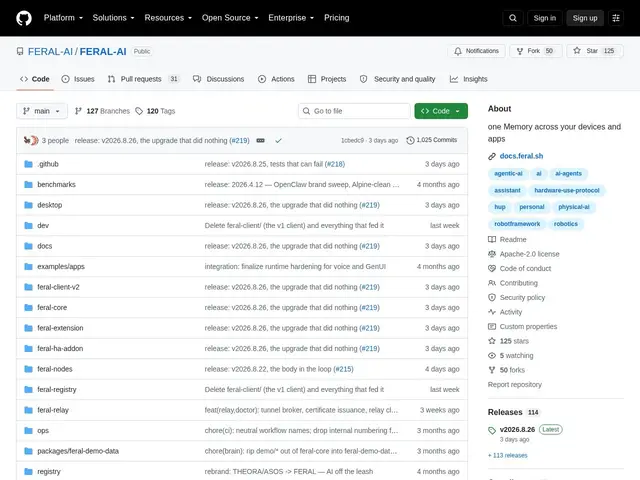
Task: Go to the Pricing page
Action: [336, 18]
